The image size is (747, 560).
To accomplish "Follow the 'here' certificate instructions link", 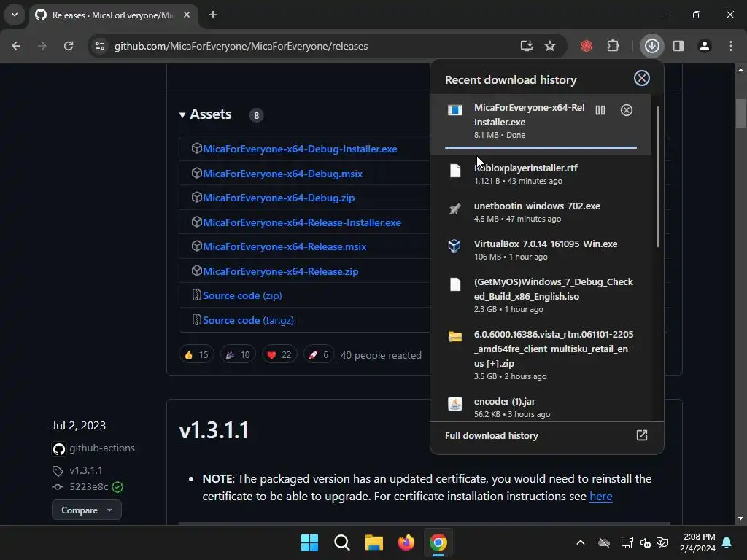I will point(601,496).
